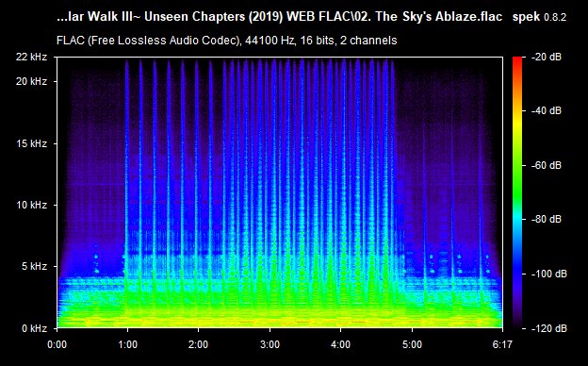Viewport: 588px width, 366px height.
Task: Click the 20 kHz frequency label
Action: (31, 81)
